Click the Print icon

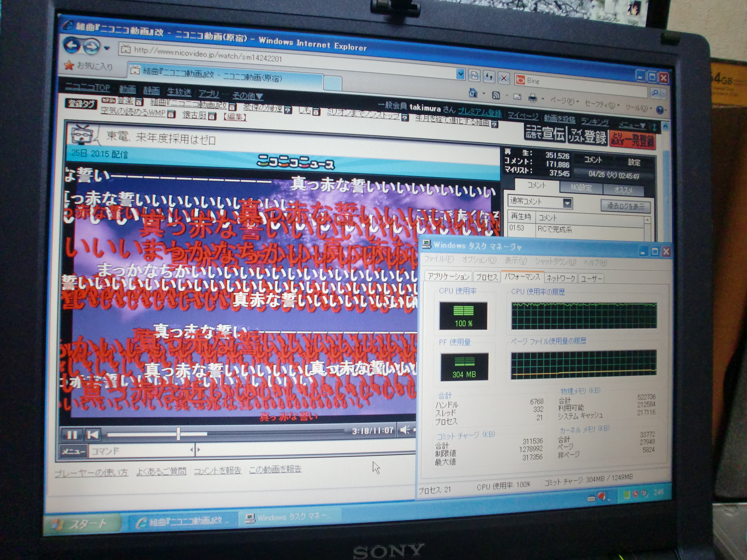pos(533,98)
